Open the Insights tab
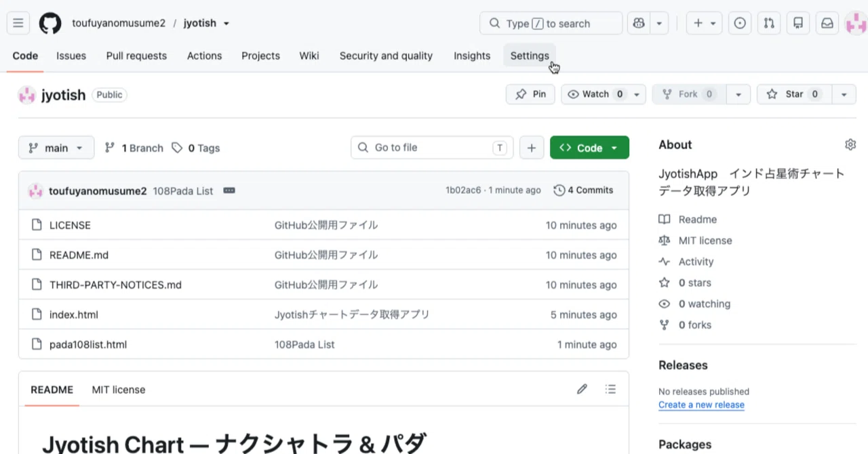The width and height of the screenshot is (868, 454). 472,56
